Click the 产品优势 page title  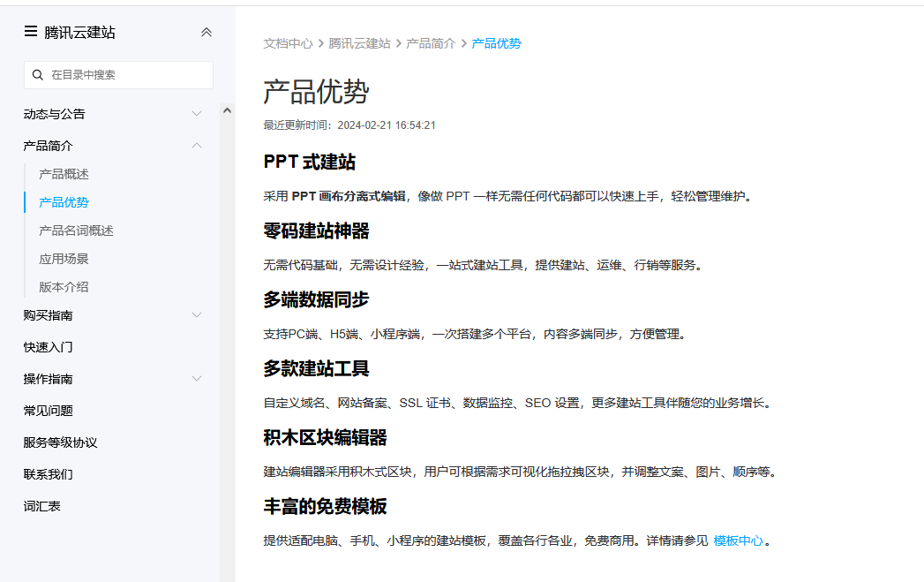point(317,92)
